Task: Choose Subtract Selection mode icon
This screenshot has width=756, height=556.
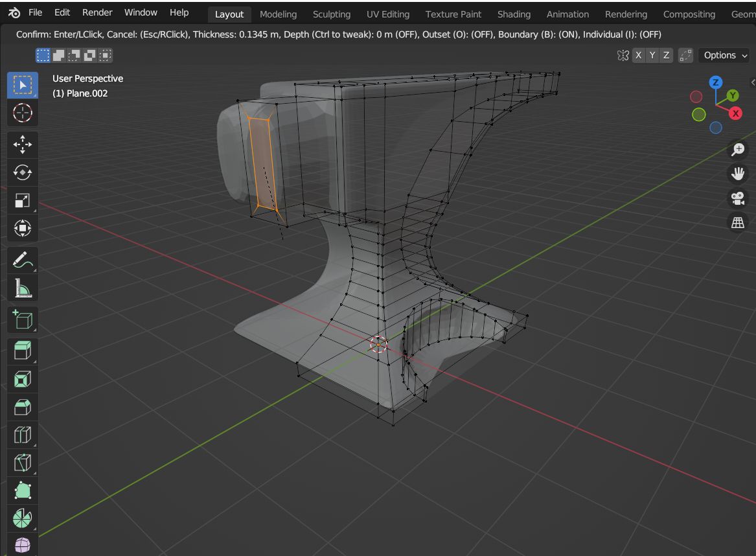Action: (x=74, y=56)
